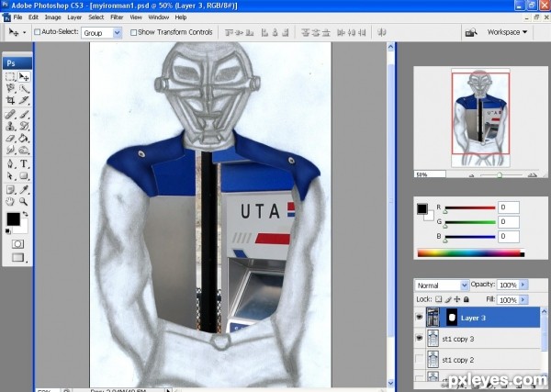
Task: Click the Layer 3 mask thumbnail
Action: (452, 318)
